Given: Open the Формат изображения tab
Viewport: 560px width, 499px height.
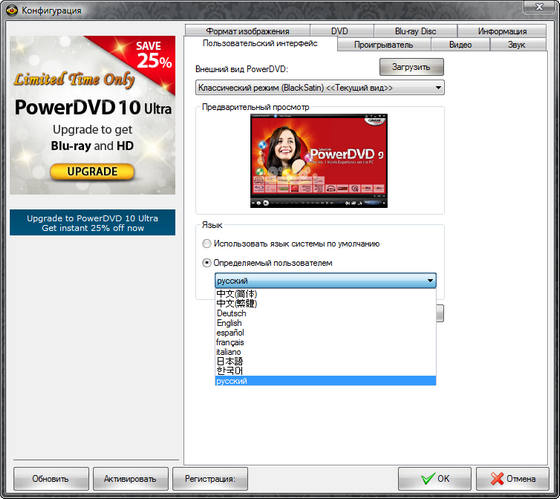Looking at the screenshot, I should tap(248, 31).
